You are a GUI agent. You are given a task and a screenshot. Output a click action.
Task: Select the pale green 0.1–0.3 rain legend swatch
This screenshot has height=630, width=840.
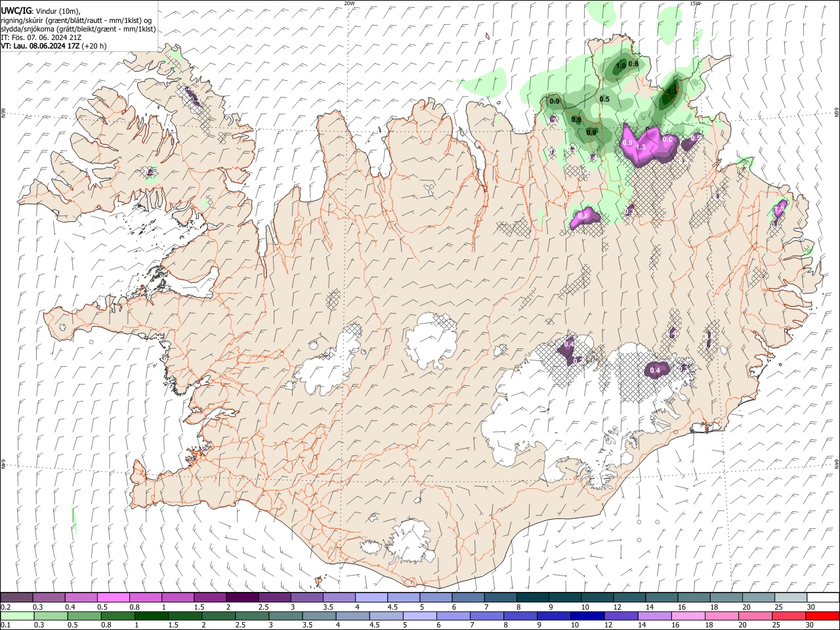[17, 616]
